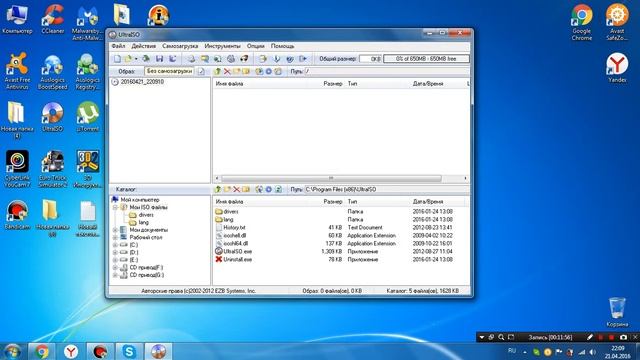Click the scrollbar right arrow in image pane
This screenshot has height=360, width=640.
[465, 178]
